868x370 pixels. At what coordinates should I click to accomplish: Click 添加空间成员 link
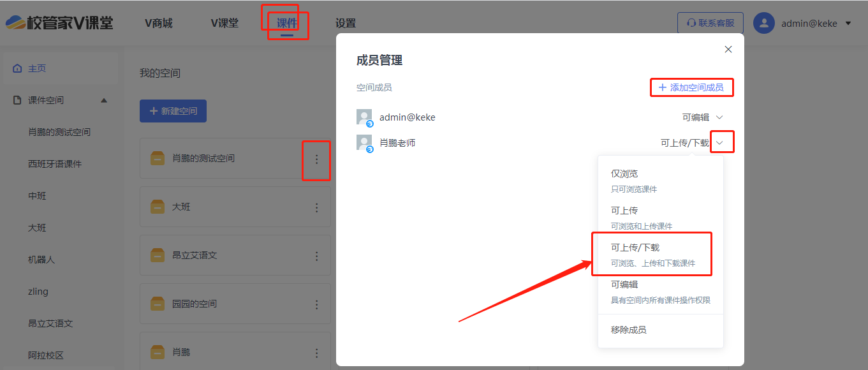coord(691,87)
